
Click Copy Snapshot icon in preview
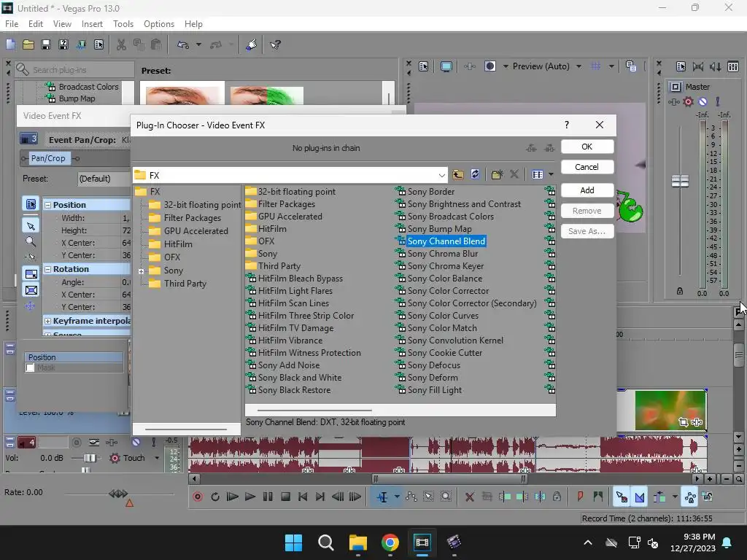tap(631, 66)
